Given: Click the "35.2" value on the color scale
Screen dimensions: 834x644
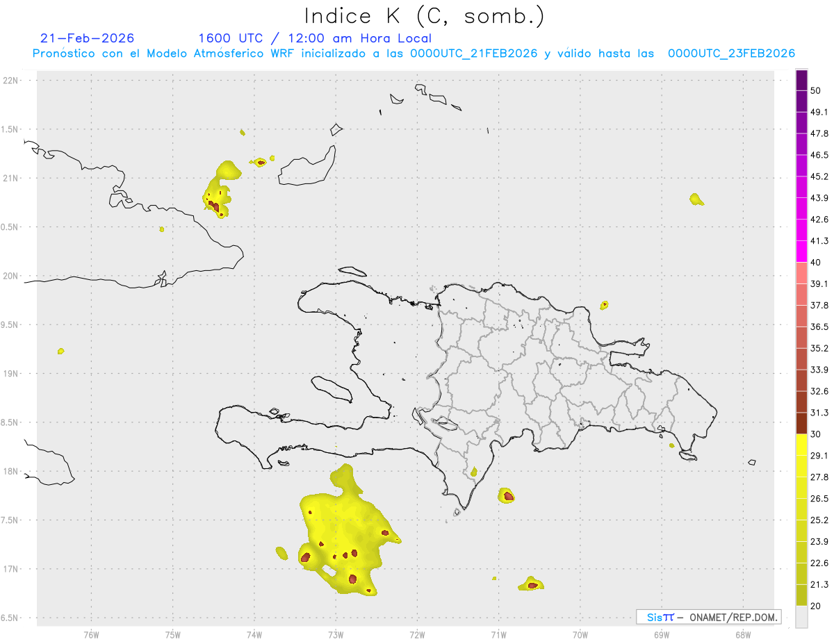Looking at the screenshot, I should 819,348.
